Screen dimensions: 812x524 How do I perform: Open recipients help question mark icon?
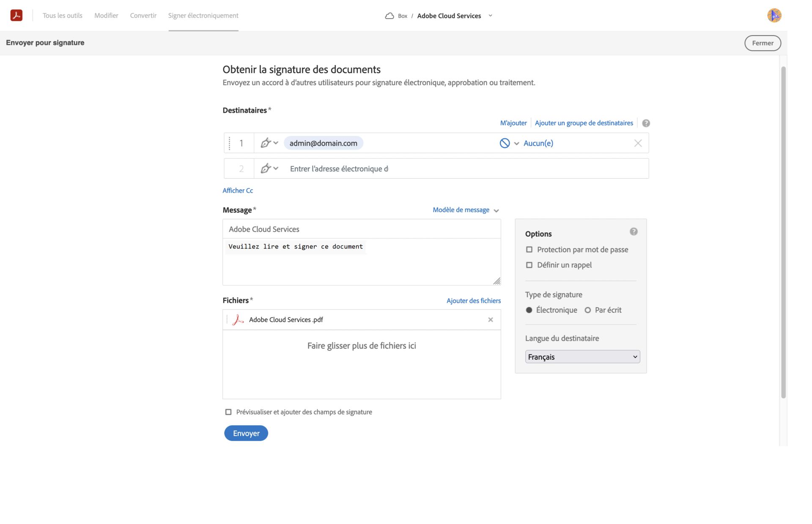(646, 123)
